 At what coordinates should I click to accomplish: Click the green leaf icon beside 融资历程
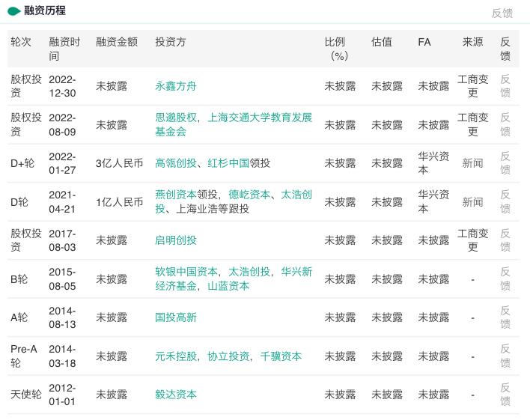coord(14,11)
